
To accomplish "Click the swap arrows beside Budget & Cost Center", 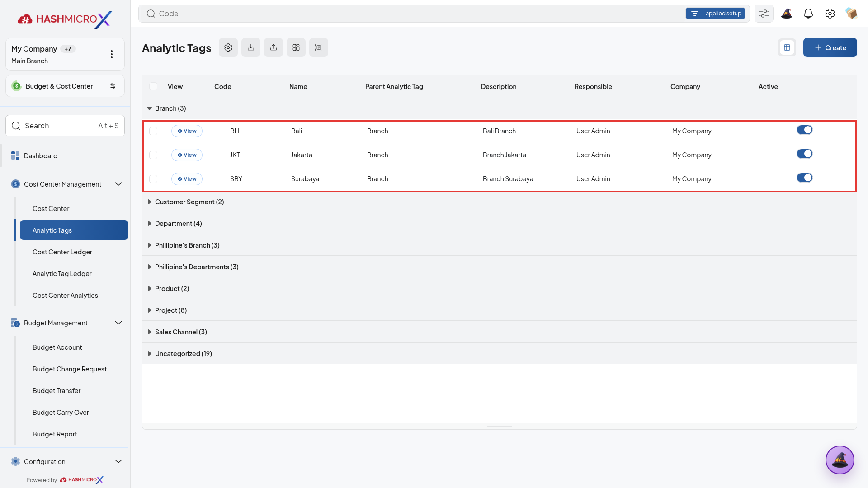I will pos(113,86).
